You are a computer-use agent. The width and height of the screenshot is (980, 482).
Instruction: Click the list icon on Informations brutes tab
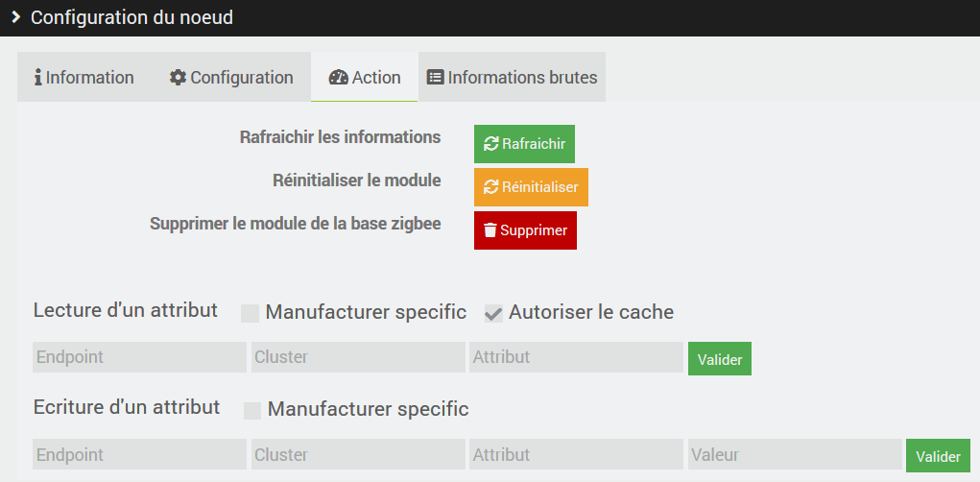435,78
